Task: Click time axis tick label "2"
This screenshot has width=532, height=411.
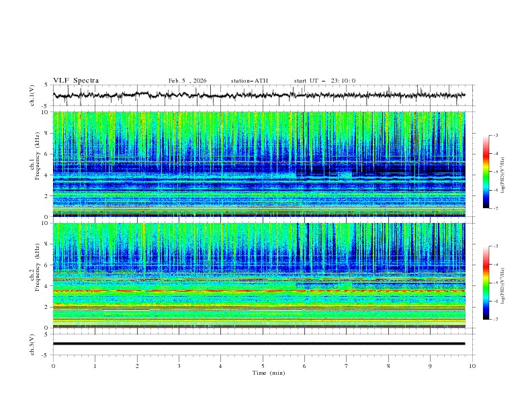Action: [137, 366]
